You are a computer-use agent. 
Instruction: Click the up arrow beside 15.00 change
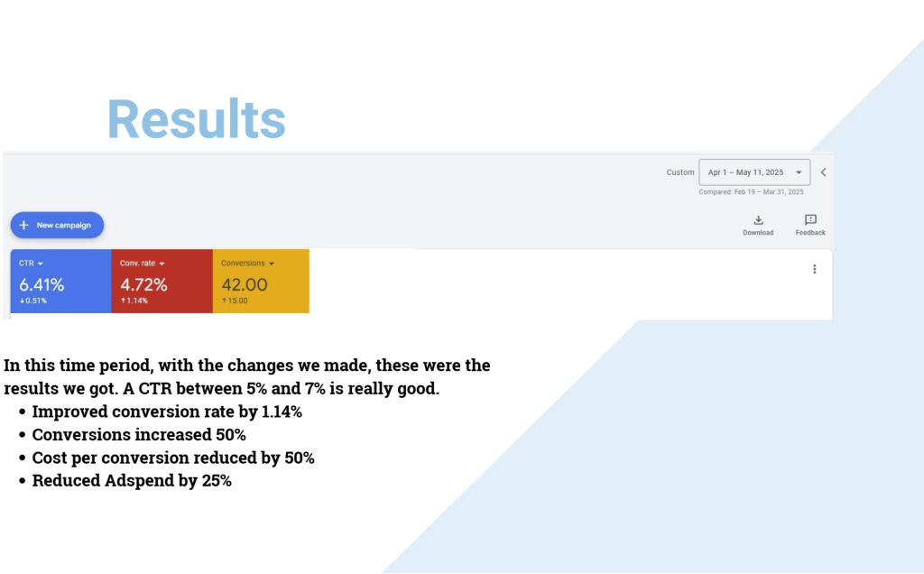224,301
